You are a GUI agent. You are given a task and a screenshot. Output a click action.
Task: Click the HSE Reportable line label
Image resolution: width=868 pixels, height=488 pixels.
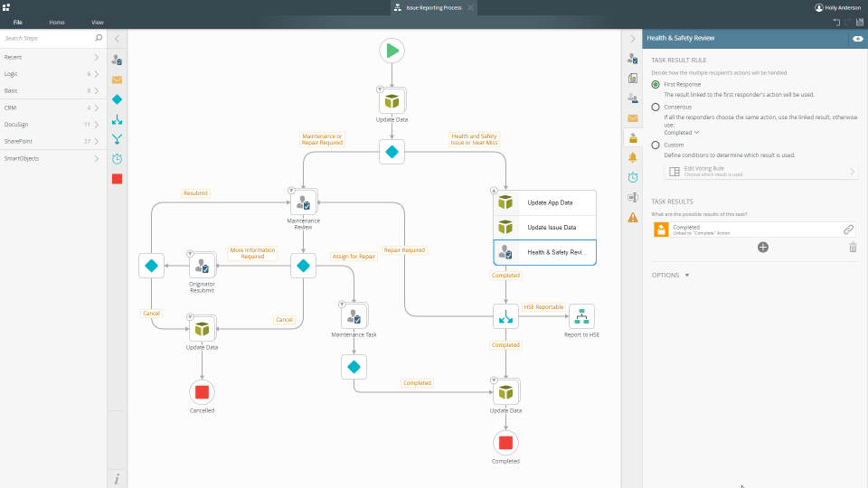pyautogui.click(x=543, y=307)
